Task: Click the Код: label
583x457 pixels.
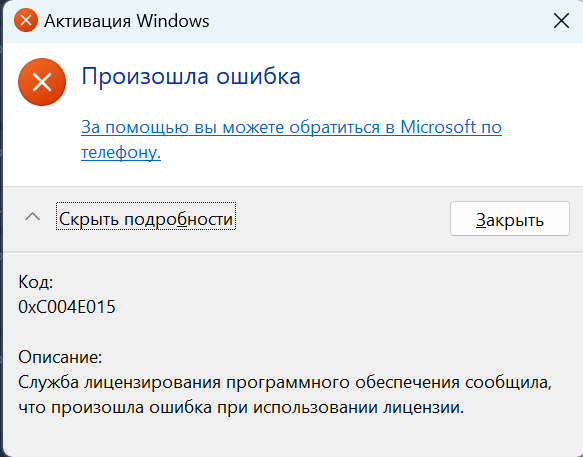Action: (x=36, y=282)
